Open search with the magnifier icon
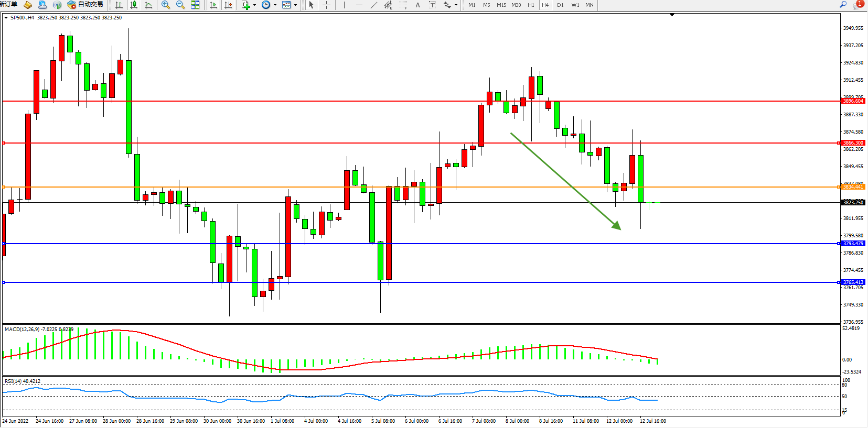Image resolution: width=868 pixels, height=428 pixels. [x=843, y=5]
